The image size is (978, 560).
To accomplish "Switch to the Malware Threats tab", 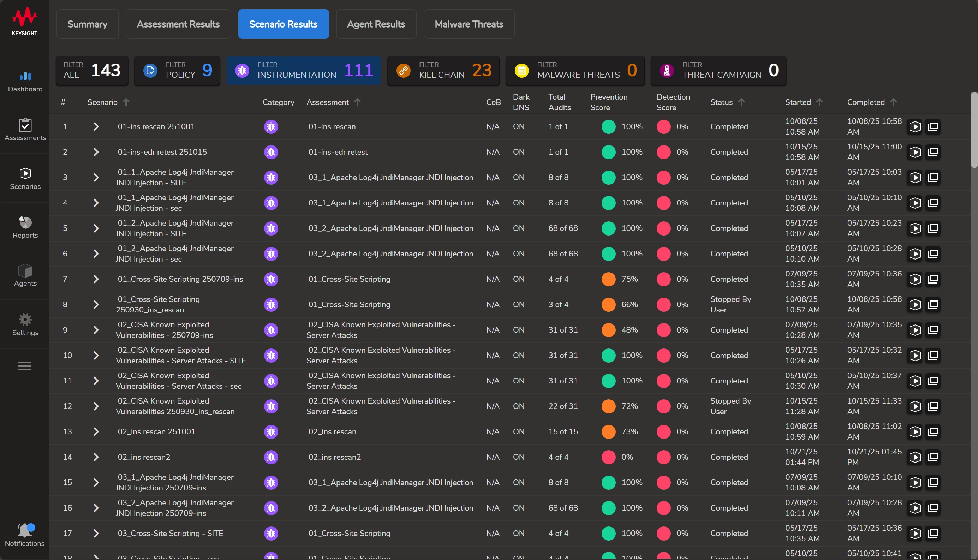I will [x=469, y=24].
